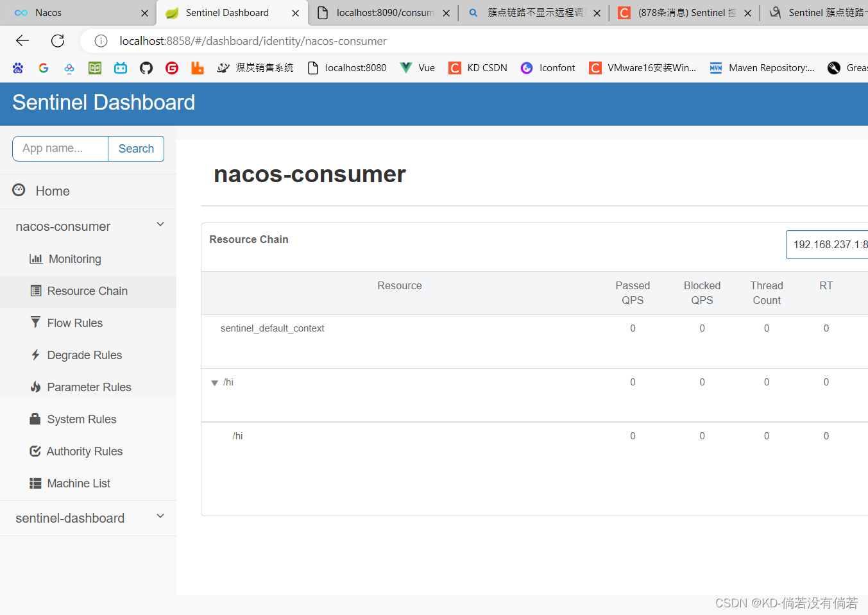868x615 pixels.
Task: Open the Iconfont bookmark
Action: [x=548, y=68]
